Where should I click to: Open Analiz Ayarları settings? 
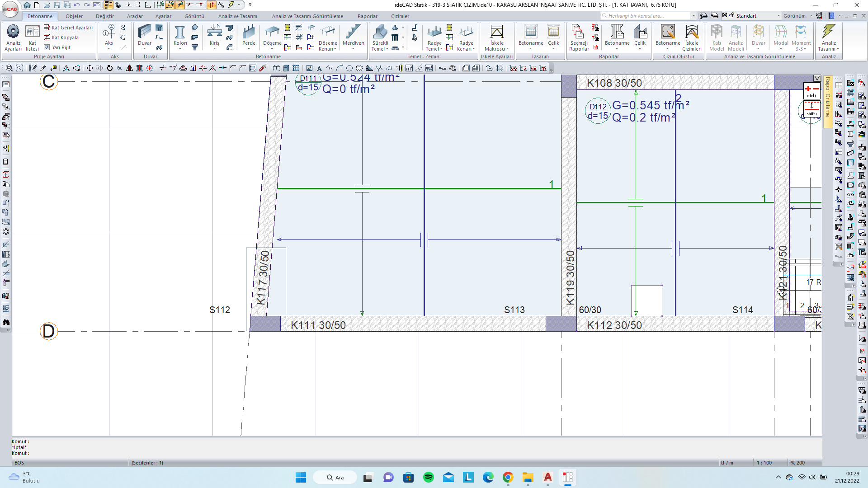(13, 38)
